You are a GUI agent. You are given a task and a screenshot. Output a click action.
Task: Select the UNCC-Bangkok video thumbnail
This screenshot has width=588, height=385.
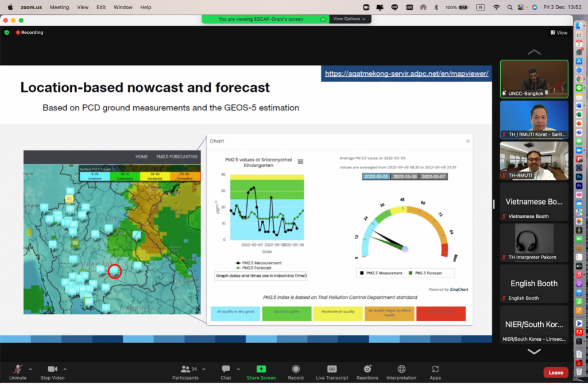pyautogui.click(x=533, y=79)
